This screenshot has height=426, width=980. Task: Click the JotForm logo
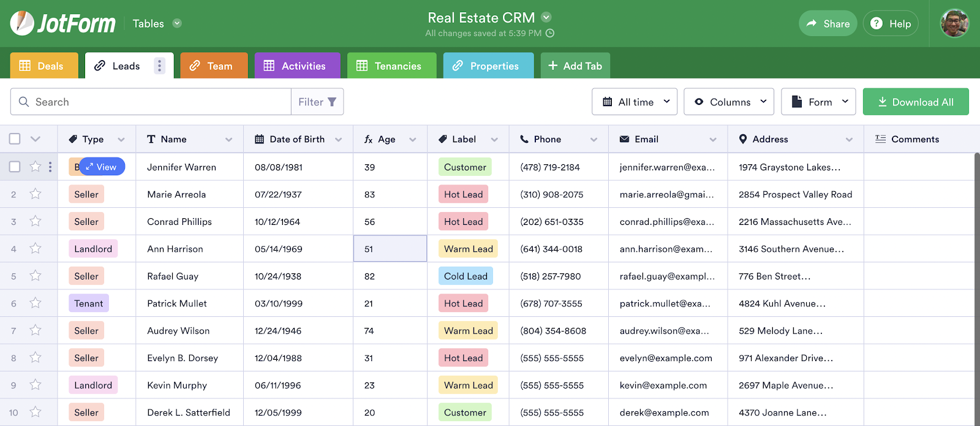pos(62,23)
